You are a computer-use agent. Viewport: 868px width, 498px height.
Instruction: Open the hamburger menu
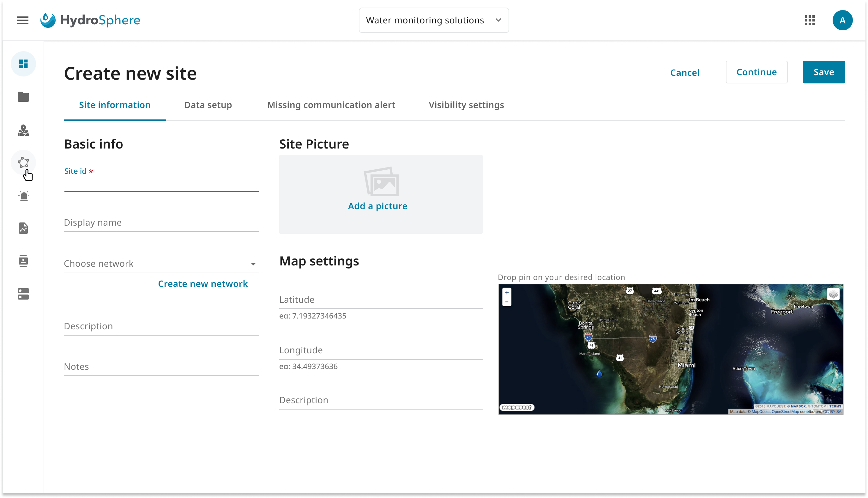tap(22, 20)
